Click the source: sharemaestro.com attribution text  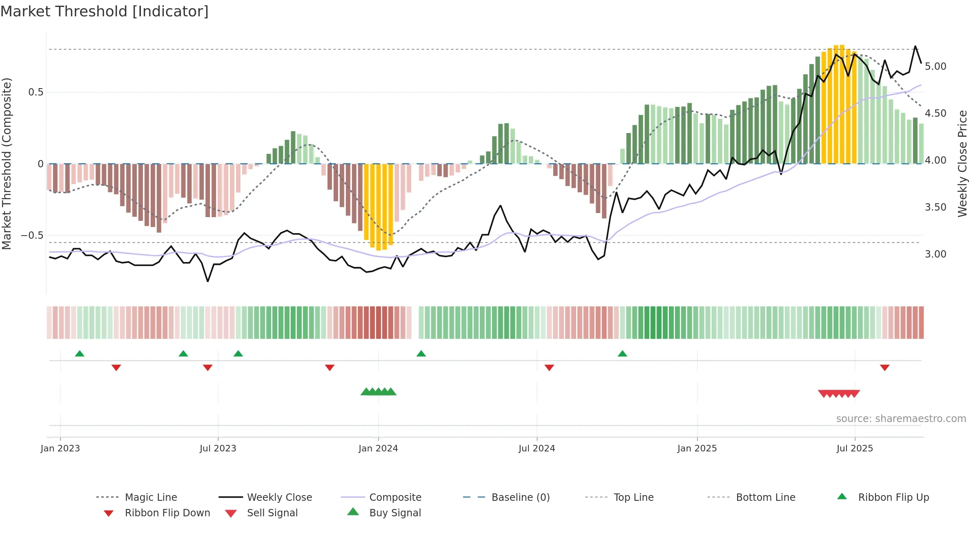901,418
